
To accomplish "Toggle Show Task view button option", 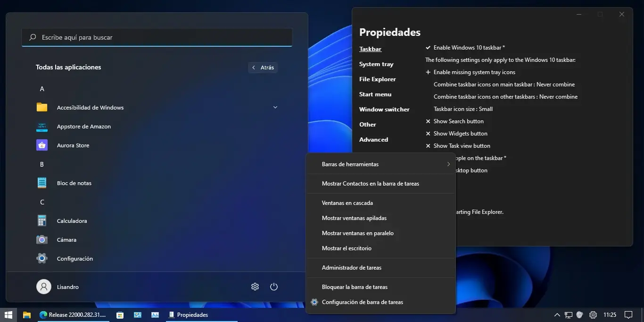I will (x=458, y=146).
